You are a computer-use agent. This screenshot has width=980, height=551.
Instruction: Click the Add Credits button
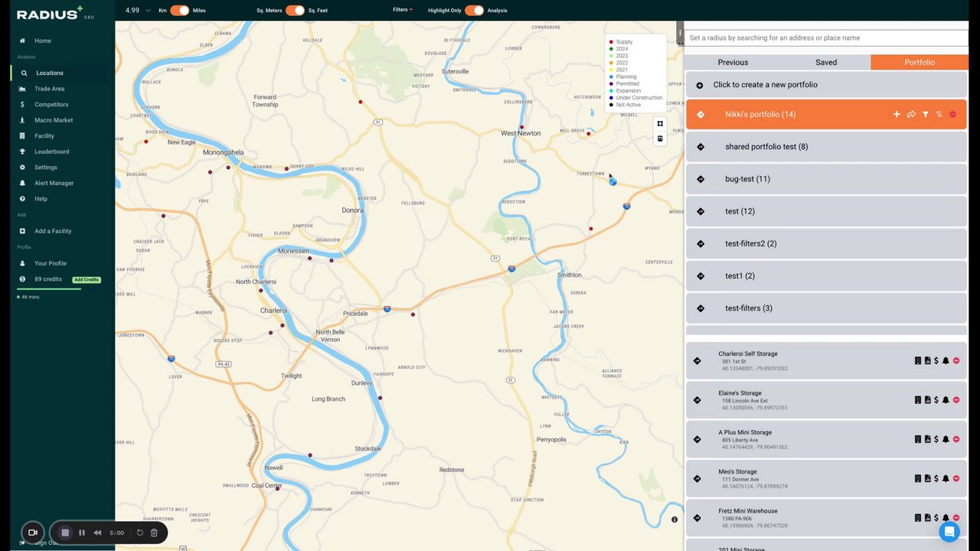[86, 279]
